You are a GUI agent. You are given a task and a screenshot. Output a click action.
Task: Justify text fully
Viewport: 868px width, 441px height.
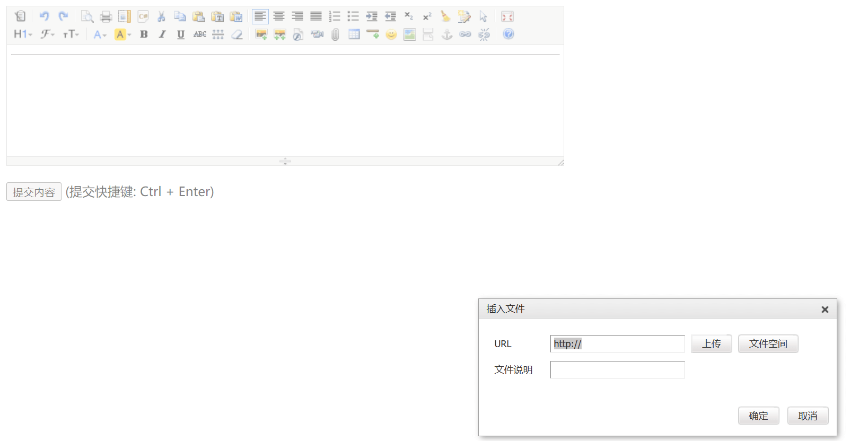coord(316,16)
